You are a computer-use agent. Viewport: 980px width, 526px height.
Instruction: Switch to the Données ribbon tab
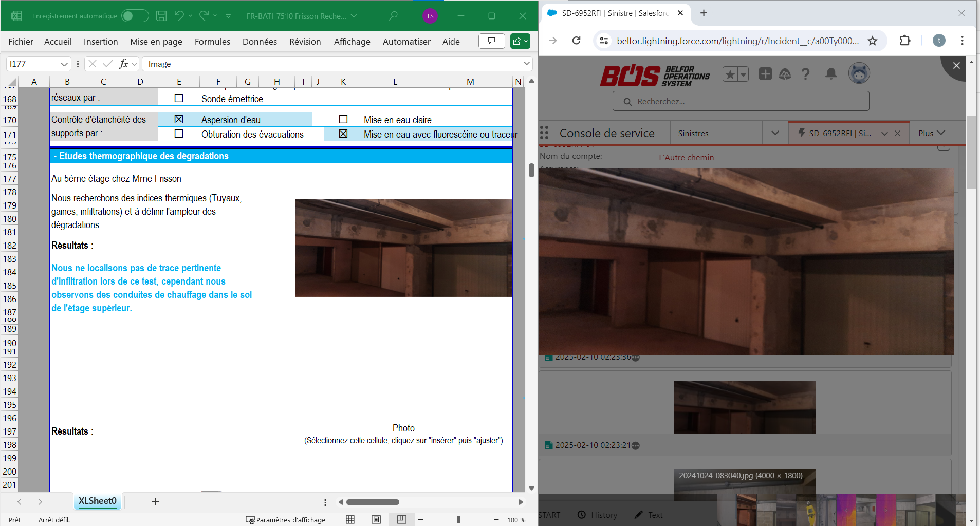[x=260, y=42]
